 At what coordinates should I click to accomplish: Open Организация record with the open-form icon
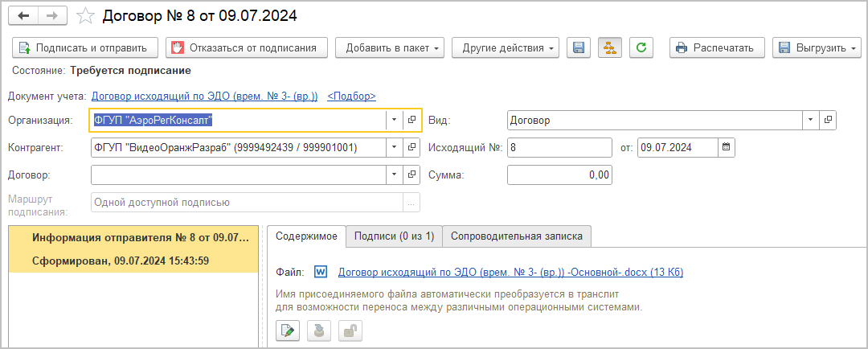coord(411,121)
